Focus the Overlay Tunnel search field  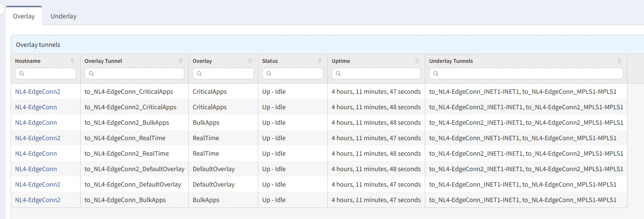click(x=138, y=73)
